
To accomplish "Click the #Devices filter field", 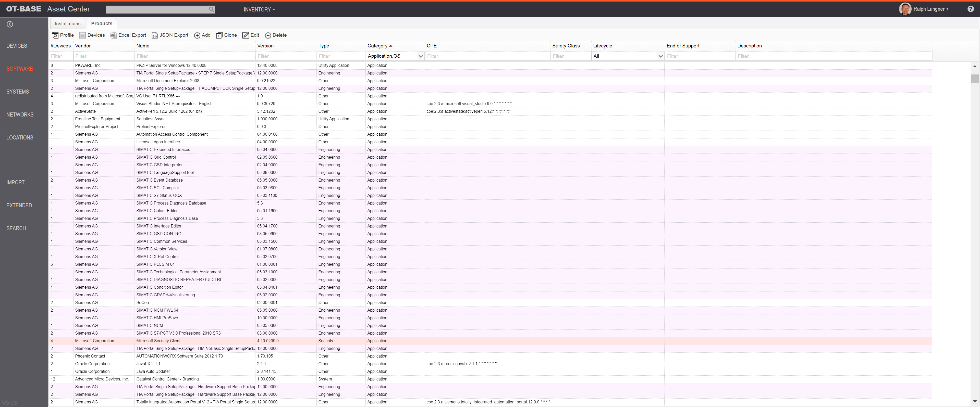I will click(61, 56).
